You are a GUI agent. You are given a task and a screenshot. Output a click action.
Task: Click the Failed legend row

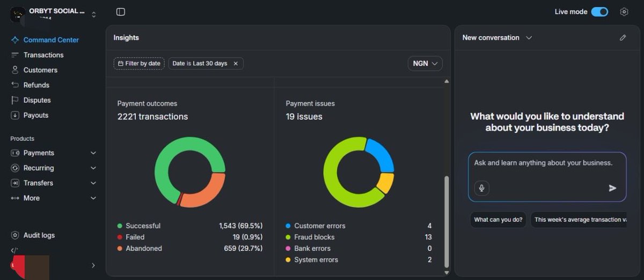(x=190, y=237)
